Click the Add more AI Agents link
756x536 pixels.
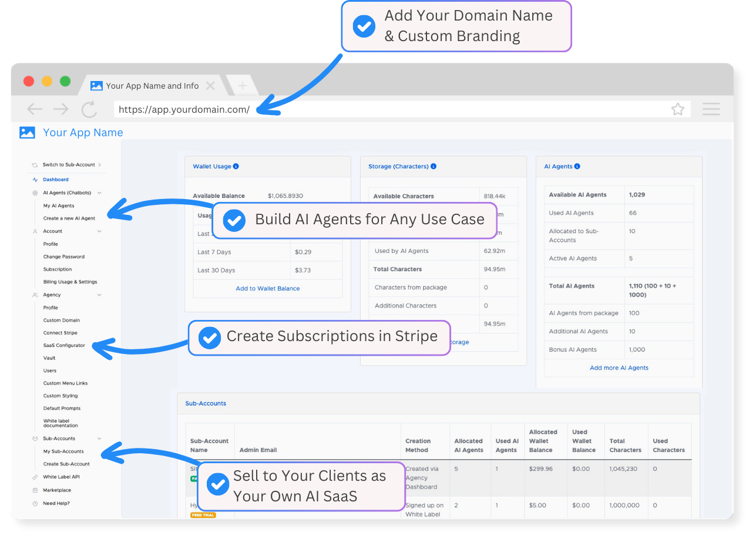point(619,368)
